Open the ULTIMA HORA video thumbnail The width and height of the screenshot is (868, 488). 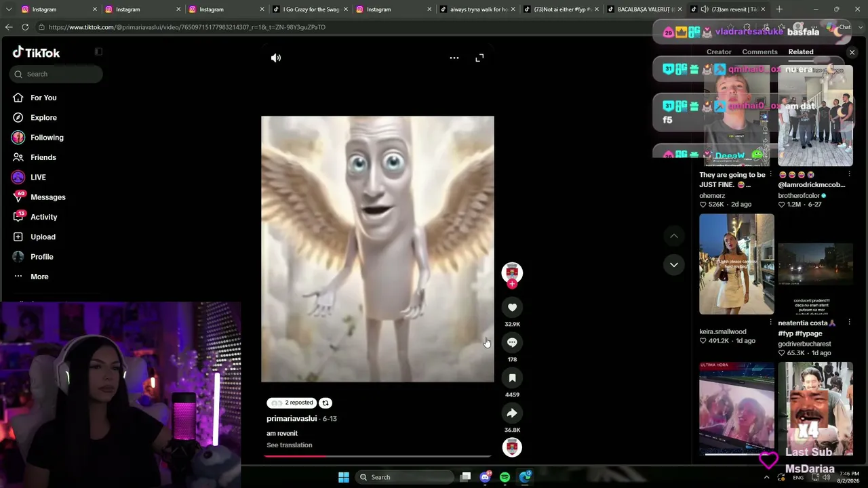tap(736, 409)
